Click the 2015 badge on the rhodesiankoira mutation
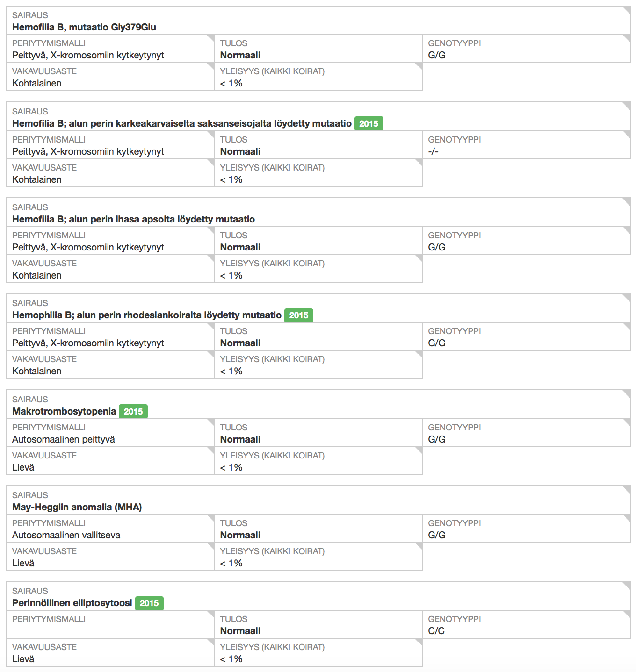636x672 pixels. point(298,315)
